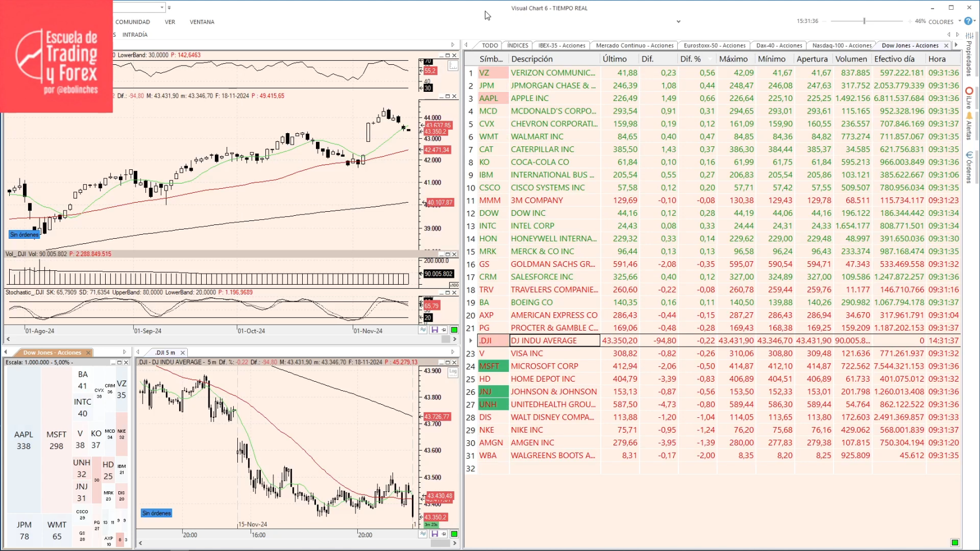980x551 pixels.
Task: Click the INTRADÍA button
Action: pos(135,34)
